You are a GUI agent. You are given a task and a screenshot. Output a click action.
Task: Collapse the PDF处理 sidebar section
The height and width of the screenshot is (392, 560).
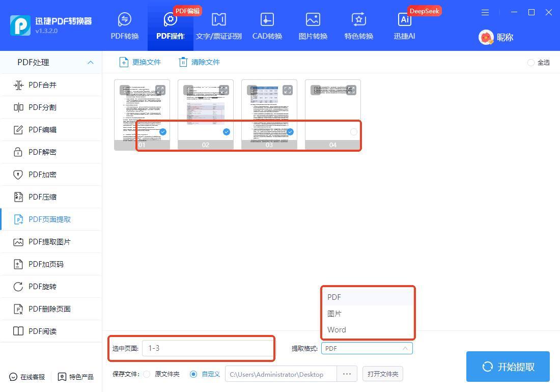(x=90, y=63)
